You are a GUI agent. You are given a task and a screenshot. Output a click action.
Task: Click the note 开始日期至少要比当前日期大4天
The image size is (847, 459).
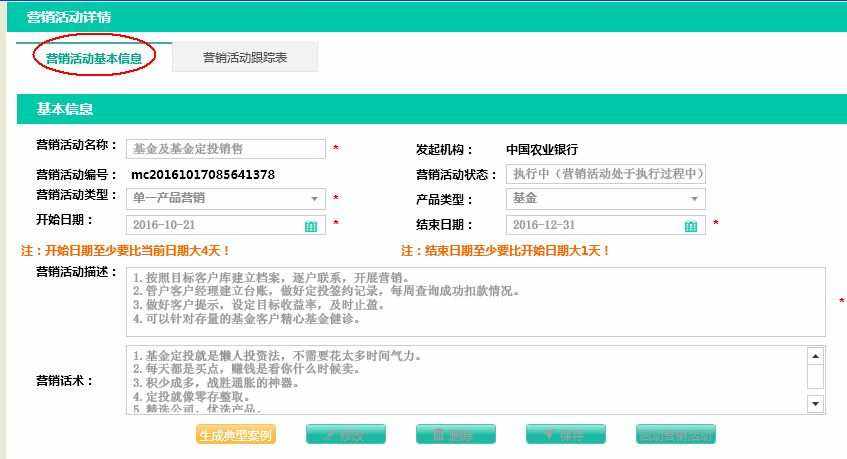click(125, 251)
